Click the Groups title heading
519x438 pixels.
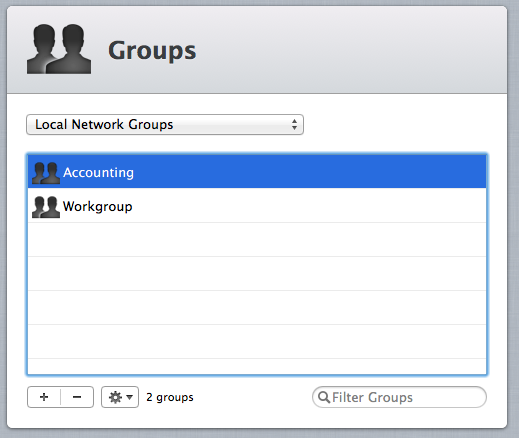click(152, 51)
